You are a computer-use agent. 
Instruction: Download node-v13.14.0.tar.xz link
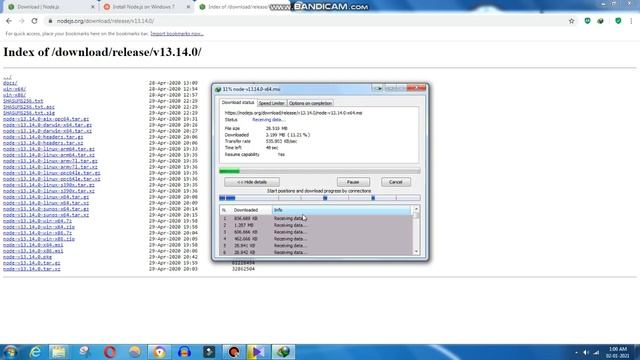coord(32,269)
